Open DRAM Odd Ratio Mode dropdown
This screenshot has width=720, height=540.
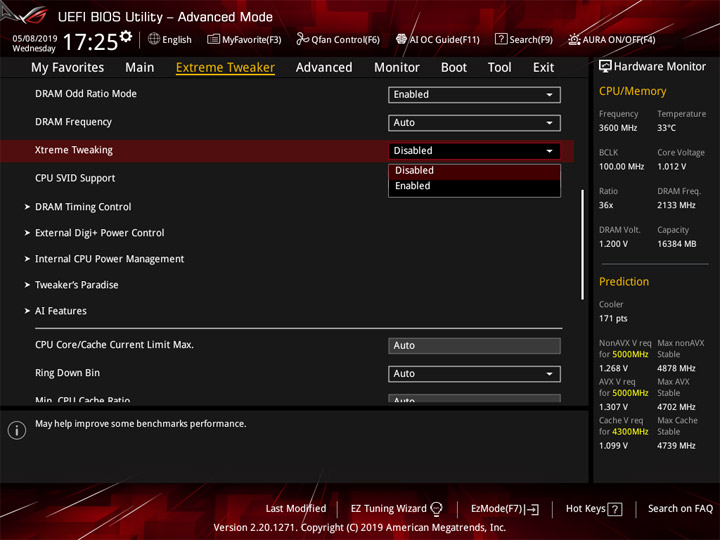point(474,95)
